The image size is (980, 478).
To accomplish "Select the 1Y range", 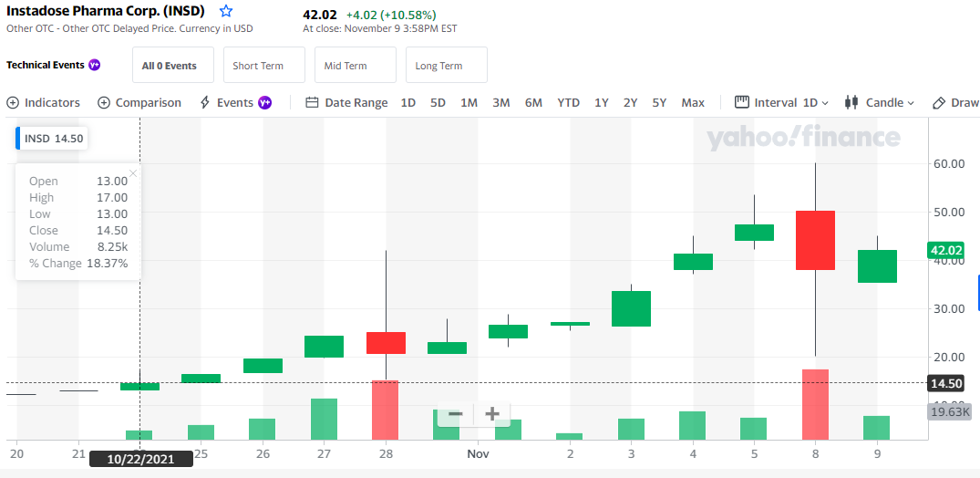I will point(602,102).
